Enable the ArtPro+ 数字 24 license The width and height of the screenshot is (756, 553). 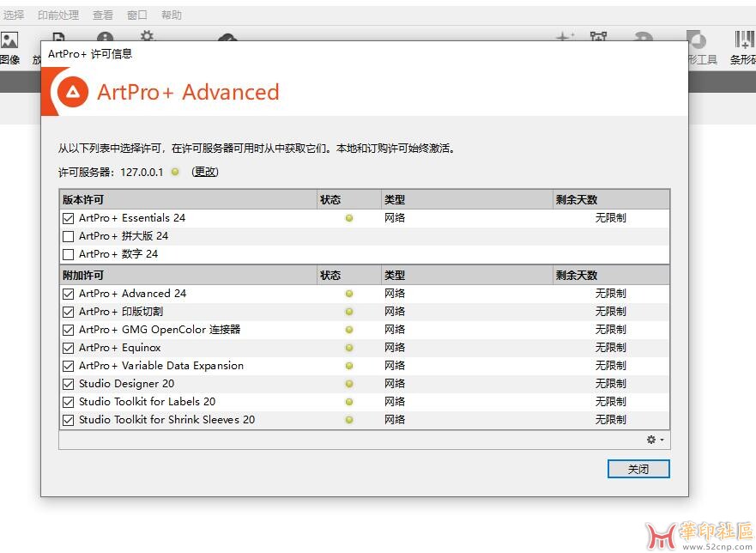click(x=68, y=254)
